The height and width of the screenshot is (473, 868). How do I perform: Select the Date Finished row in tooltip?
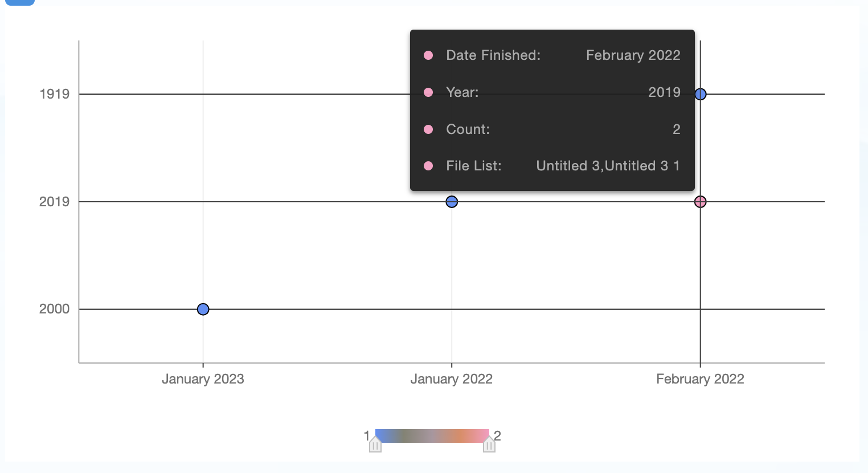click(x=552, y=55)
